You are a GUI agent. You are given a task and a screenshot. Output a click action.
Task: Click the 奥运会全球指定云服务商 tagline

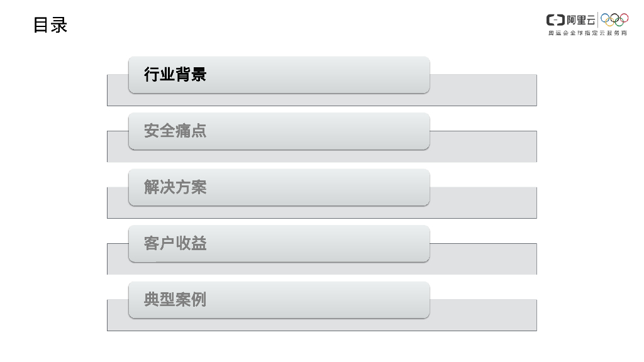(587, 33)
